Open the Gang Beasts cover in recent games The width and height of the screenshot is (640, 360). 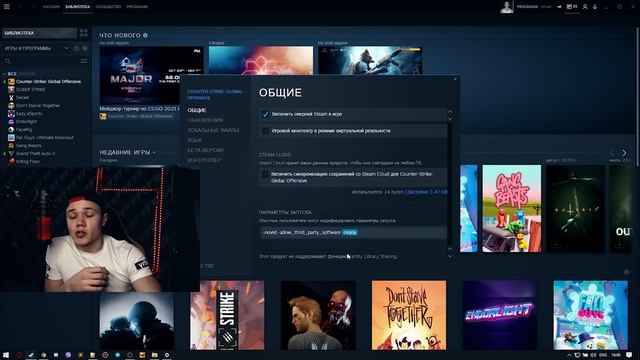click(511, 209)
